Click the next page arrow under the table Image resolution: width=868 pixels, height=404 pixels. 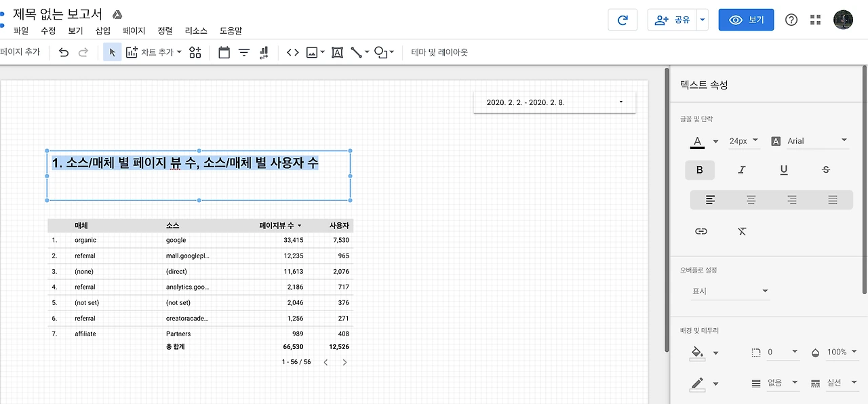click(x=344, y=362)
